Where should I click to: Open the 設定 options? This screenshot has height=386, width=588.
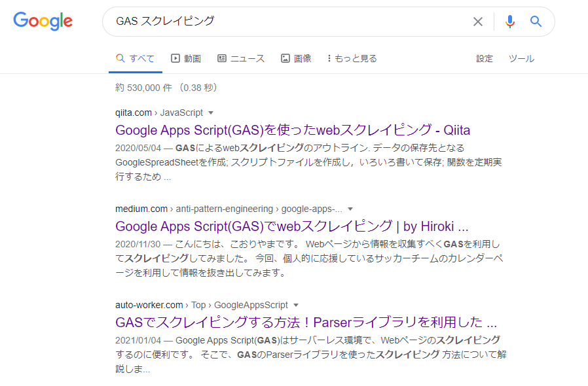[x=485, y=58]
